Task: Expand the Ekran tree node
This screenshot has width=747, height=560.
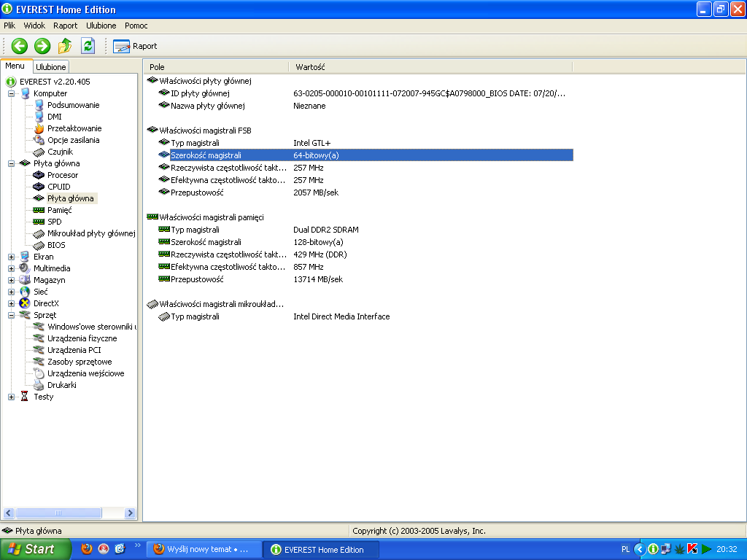Action: coord(11,257)
